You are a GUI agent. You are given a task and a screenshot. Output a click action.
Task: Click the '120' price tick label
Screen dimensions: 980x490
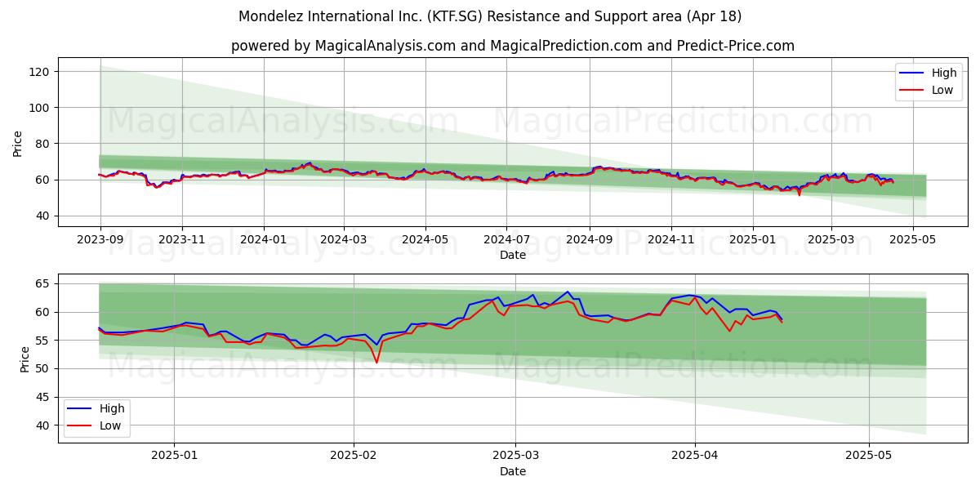pos(39,72)
